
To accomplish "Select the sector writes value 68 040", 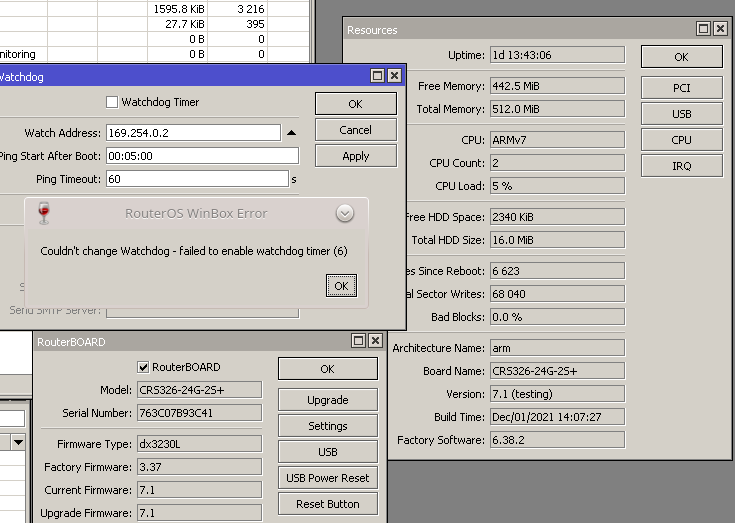I will (557, 293).
